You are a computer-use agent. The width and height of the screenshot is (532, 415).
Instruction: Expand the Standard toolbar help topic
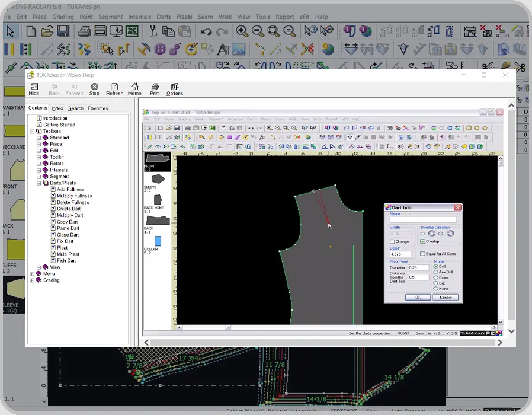coord(39,138)
